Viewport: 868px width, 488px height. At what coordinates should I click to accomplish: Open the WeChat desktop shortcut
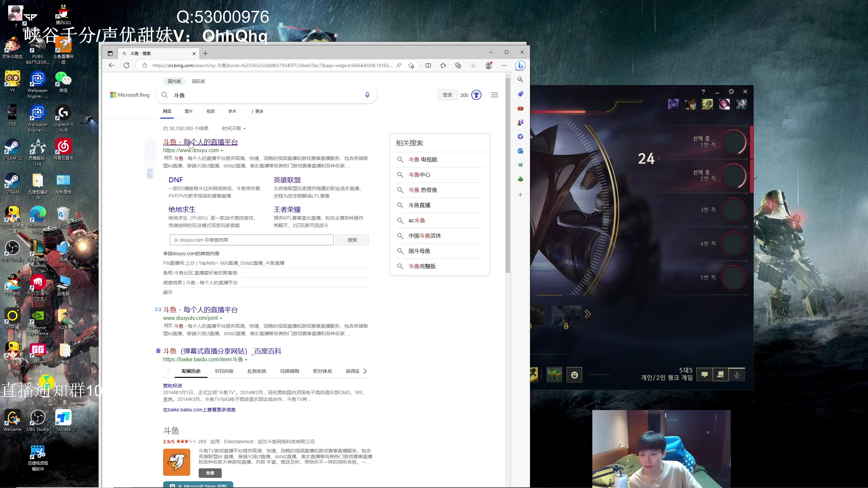click(63, 82)
